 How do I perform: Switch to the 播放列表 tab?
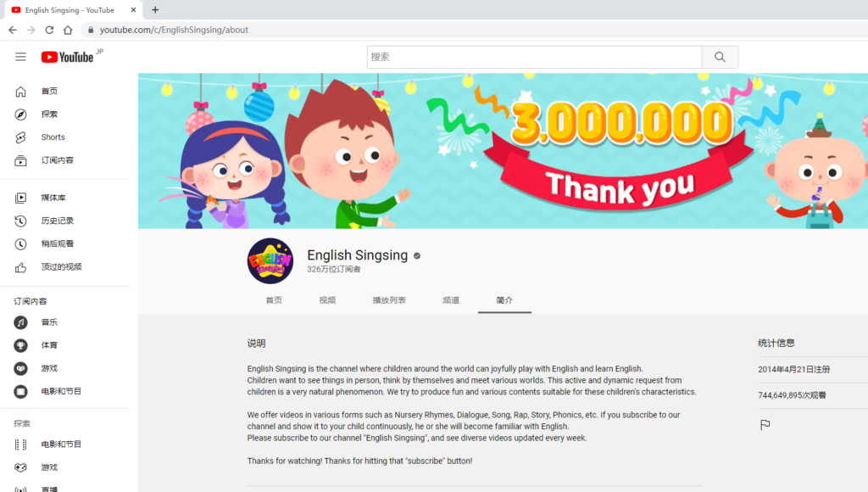(389, 300)
